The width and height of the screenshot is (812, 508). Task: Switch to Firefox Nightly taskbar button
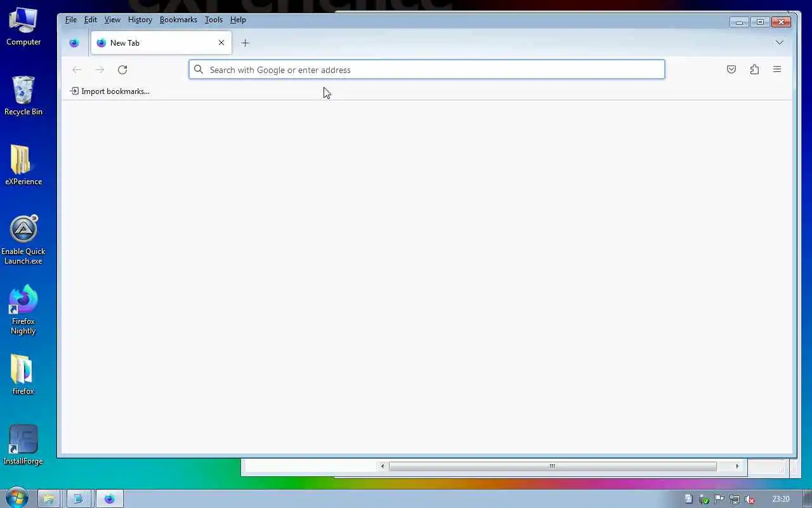pos(109,498)
